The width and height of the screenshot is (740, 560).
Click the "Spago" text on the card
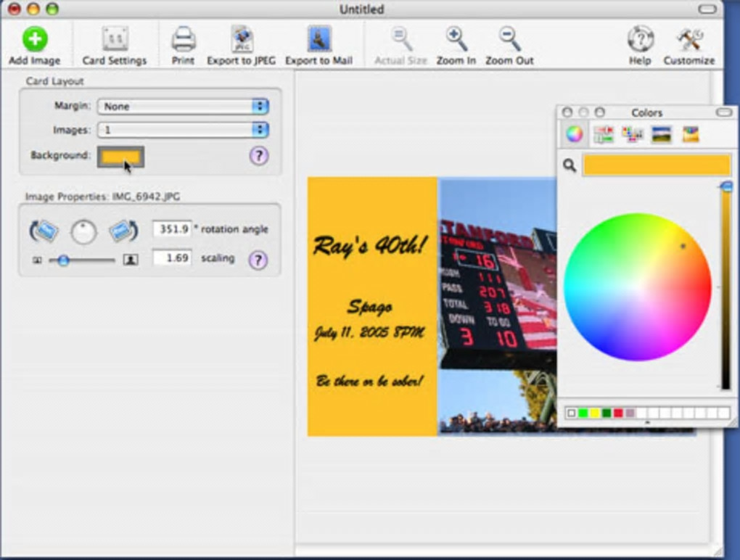coord(369,307)
